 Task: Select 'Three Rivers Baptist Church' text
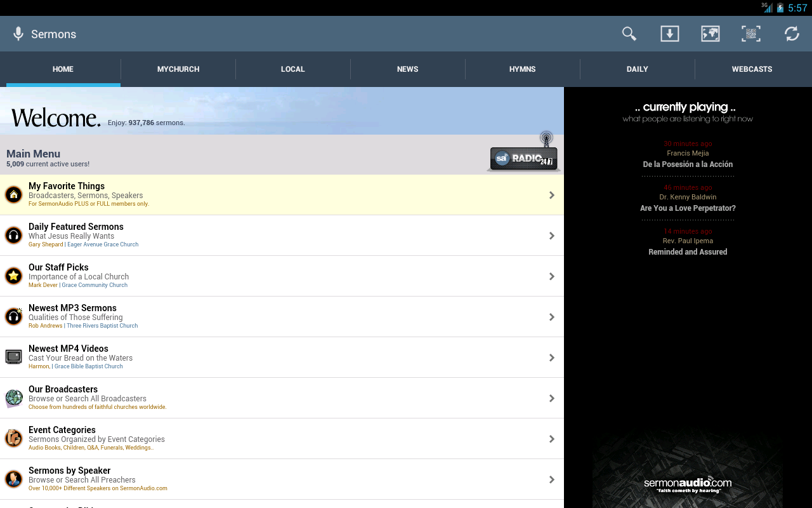click(x=102, y=326)
